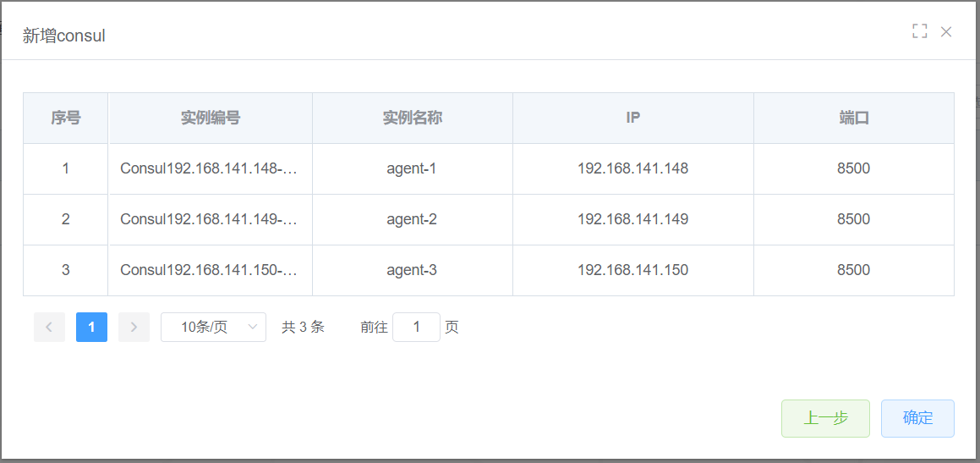The width and height of the screenshot is (980, 463).
Task: Close the 新增consul dialog
Action: coord(946,32)
